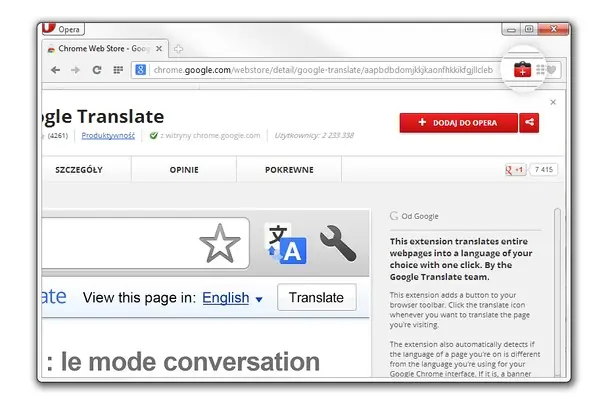Click the rating count (4261)
Screen dimensions: 612x408
[x=57, y=136]
